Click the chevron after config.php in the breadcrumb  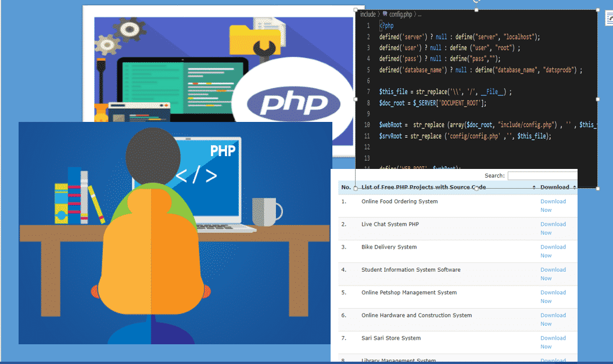click(414, 13)
